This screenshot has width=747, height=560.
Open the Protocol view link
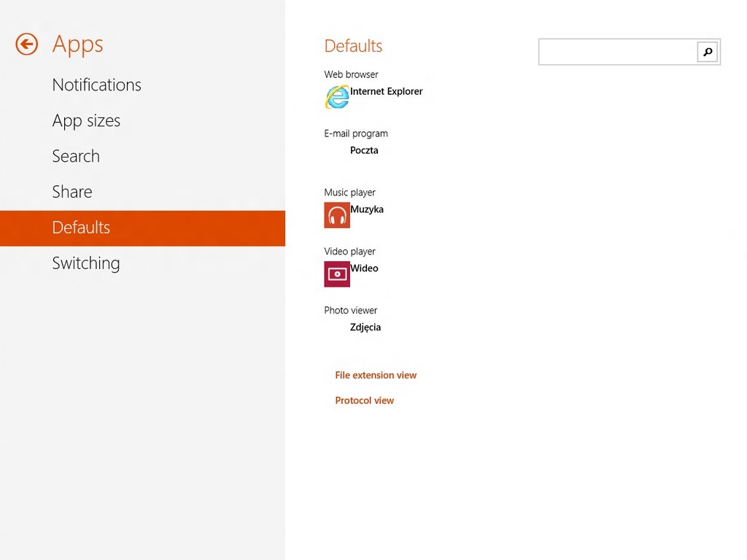tap(364, 400)
